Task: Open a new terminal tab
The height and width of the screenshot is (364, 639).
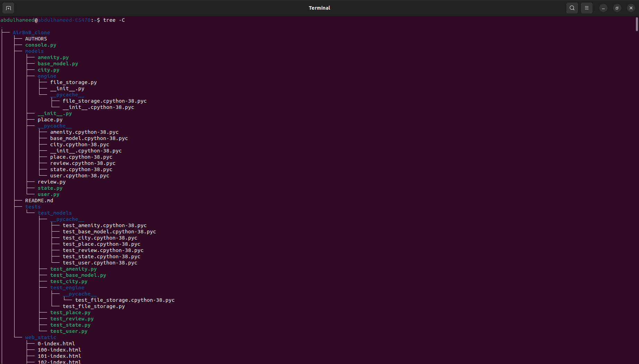Action: tap(8, 8)
